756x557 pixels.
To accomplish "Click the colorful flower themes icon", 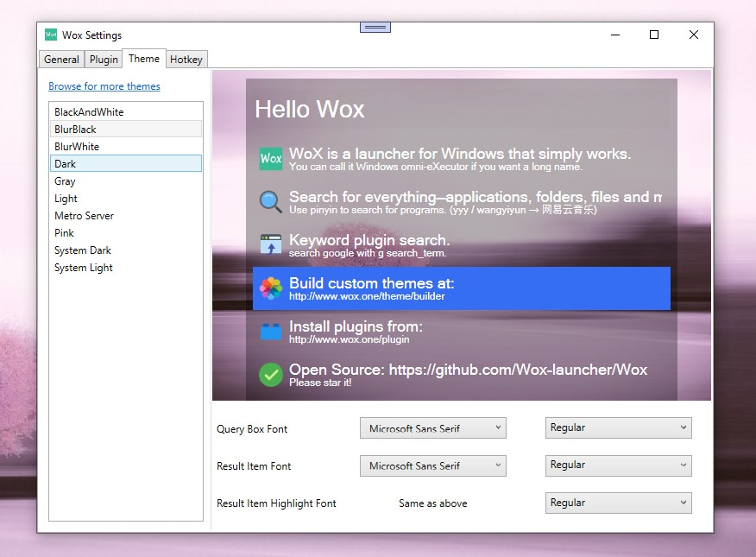I will (x=271, y=288).
